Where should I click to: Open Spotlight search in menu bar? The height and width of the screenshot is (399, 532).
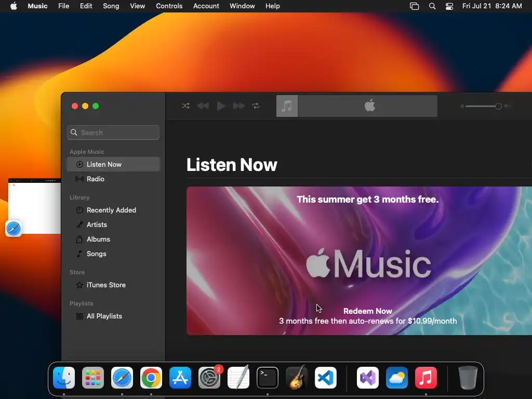click(432, 6)
